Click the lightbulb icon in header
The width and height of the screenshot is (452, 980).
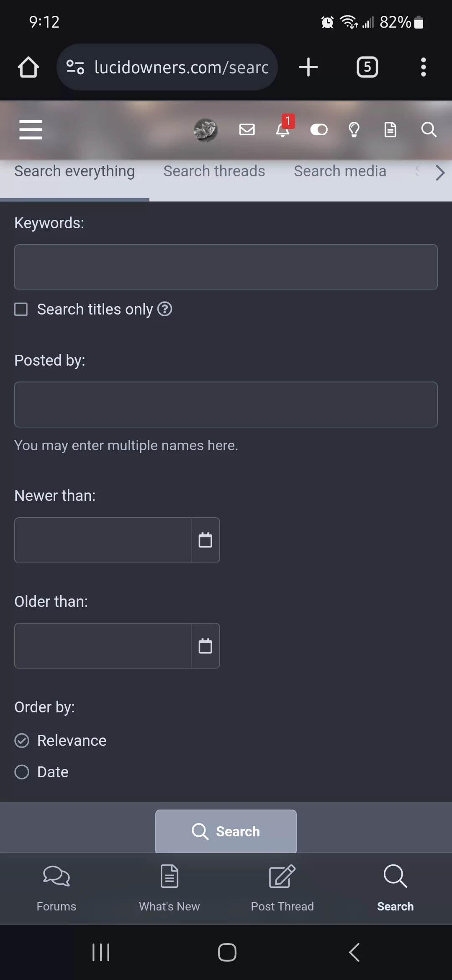(x=354, y=130)
